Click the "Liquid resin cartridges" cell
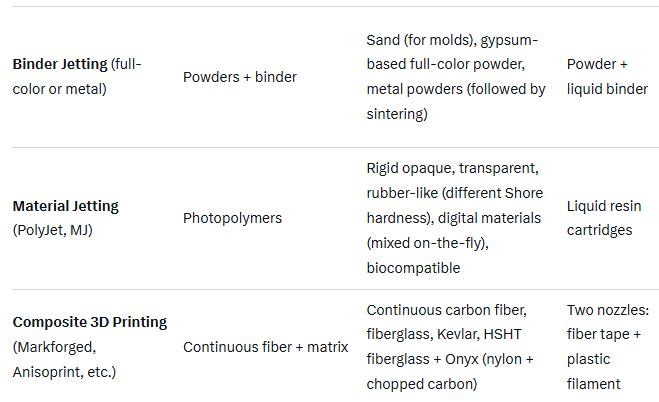This screenshot has width=659, height=402. pyautogui.click(x=602, y=218)
